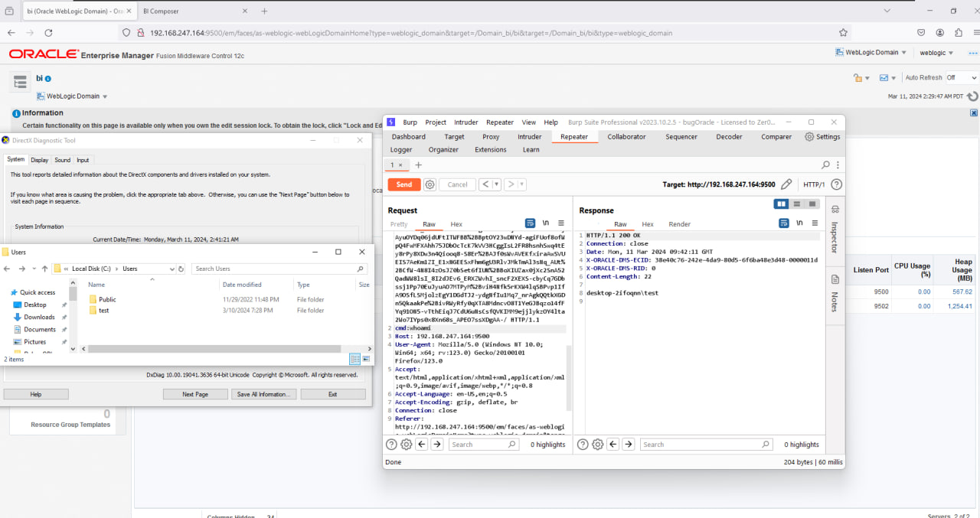This screenshot has width=980, height=518.
Task: Click Up arrow in Users Explorer window
Action: point(45,269)
